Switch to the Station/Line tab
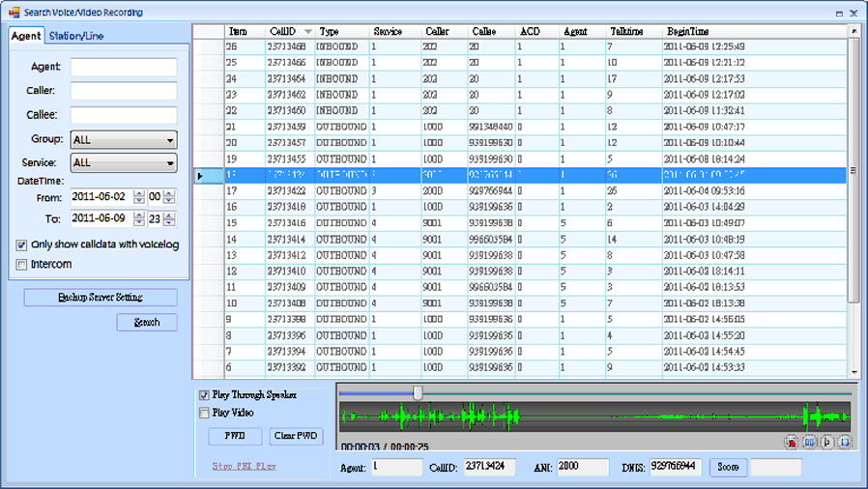This screenshot has width=868, height=489. tap(76, 36)
